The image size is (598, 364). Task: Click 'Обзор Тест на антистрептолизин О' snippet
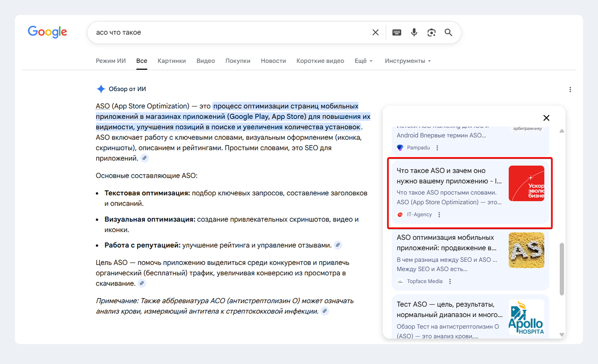pos(448,327)
